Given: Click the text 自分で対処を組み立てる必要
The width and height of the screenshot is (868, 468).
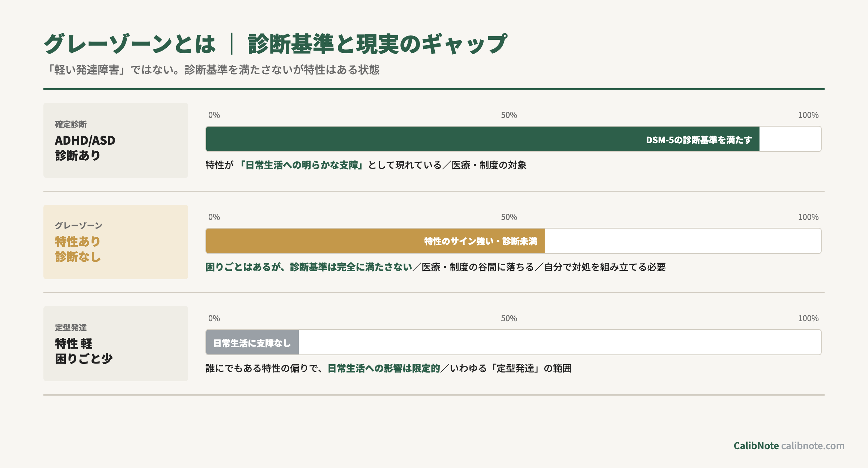Looking at the screenshot, I should 605,267.
